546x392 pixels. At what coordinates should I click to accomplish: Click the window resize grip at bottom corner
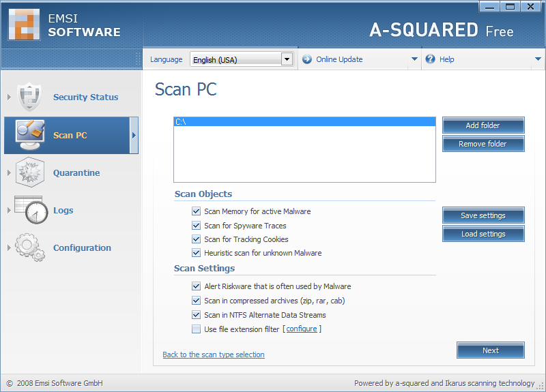541,387
